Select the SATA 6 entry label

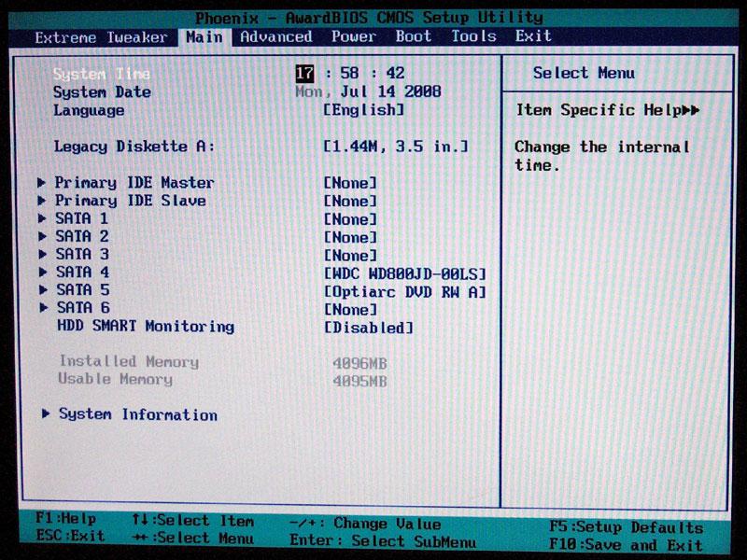click(84, 308)
